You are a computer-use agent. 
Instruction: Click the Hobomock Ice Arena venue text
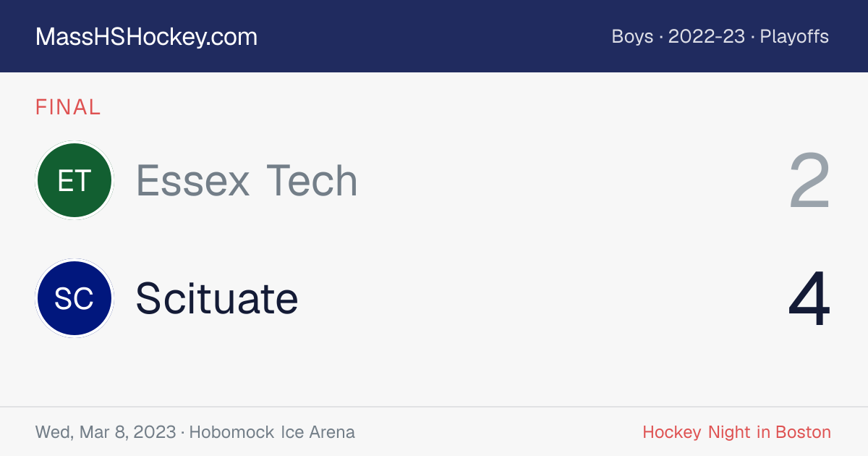coord(272,432)
